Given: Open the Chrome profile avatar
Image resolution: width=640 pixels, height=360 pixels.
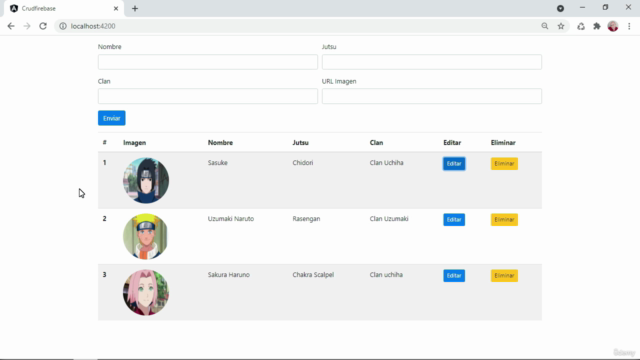Looking at the screenshot, I should (613, 26).
